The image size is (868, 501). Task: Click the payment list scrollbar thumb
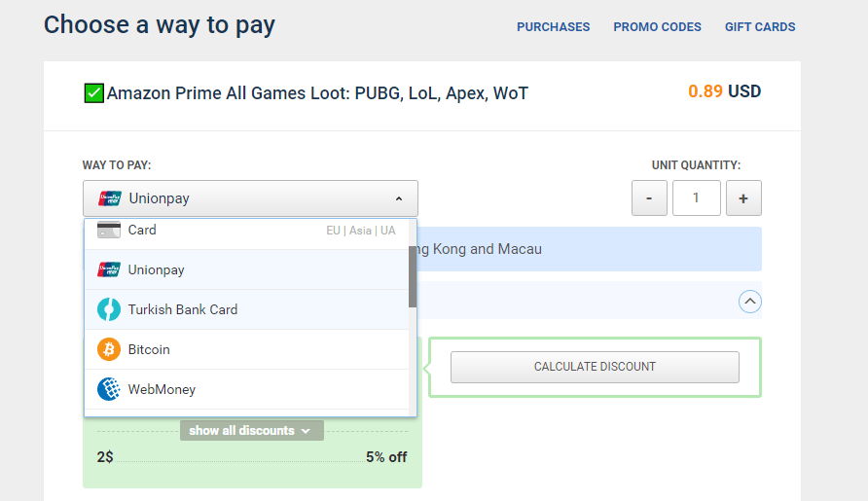tap(413, 275)
